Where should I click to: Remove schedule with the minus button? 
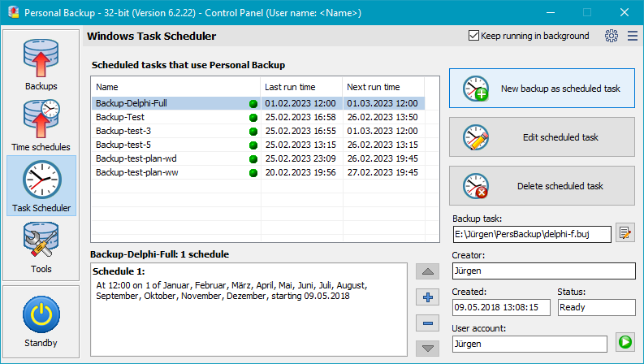point(427,323)
